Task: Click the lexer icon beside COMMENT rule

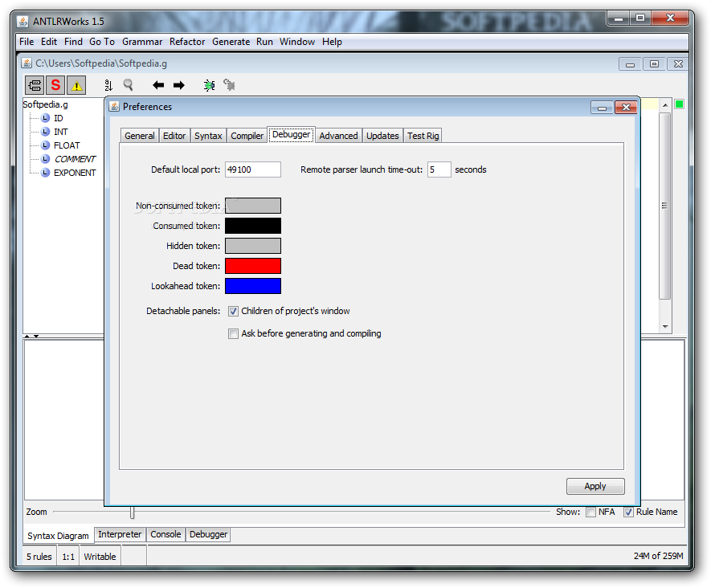Action: click(45, 159)
